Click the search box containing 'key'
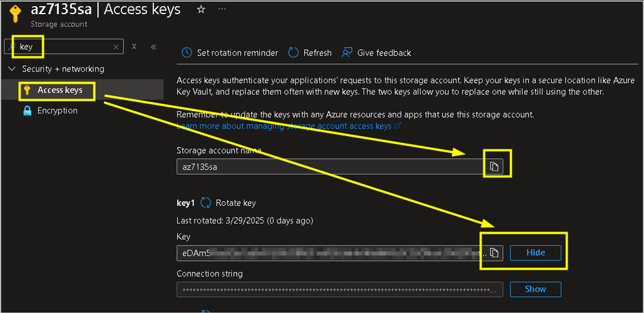The image size is (644, 313). [x=63, y=47]
